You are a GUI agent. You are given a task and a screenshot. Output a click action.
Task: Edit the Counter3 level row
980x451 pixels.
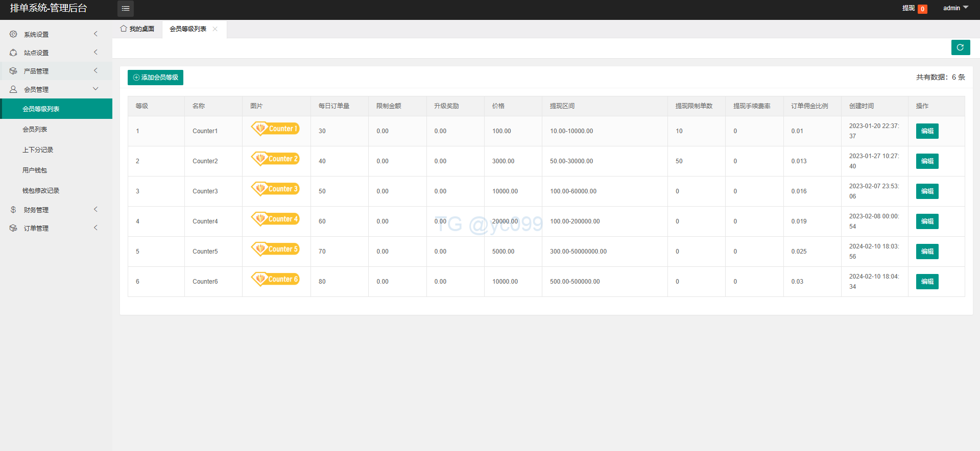click(x=927, y=191)
